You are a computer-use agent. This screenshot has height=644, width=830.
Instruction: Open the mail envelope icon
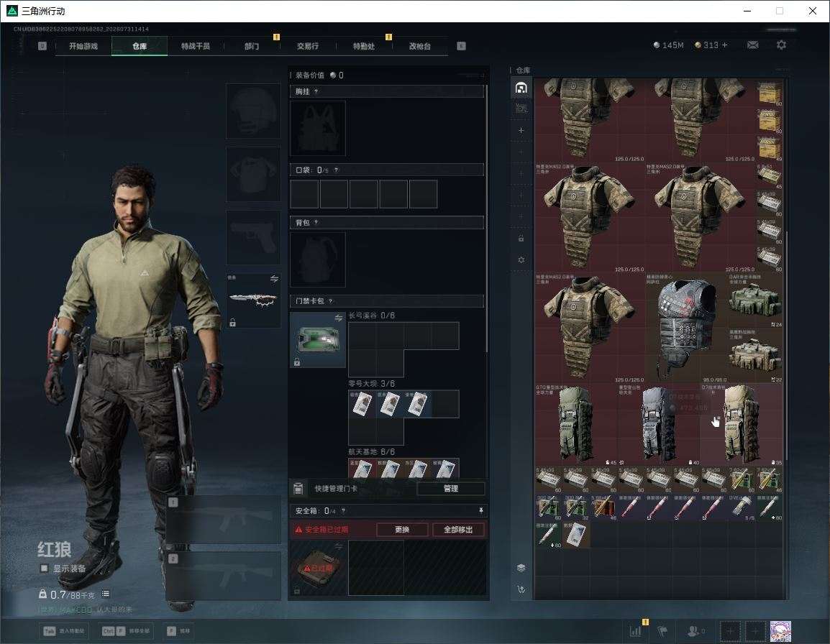753,45
